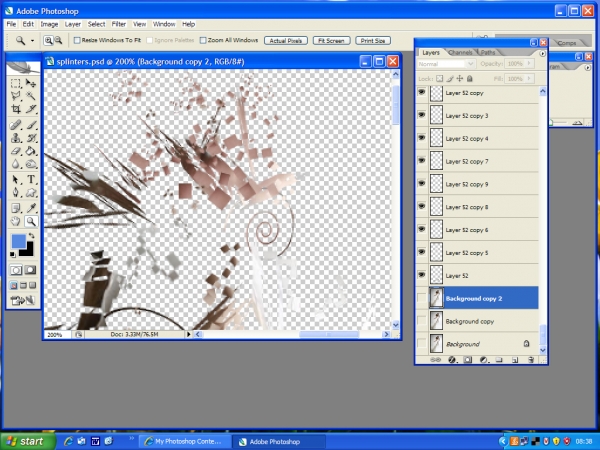This screenshot has width=600, height=450.
Task: Click the Actual Pixels button
Action: tap(286, 41)
